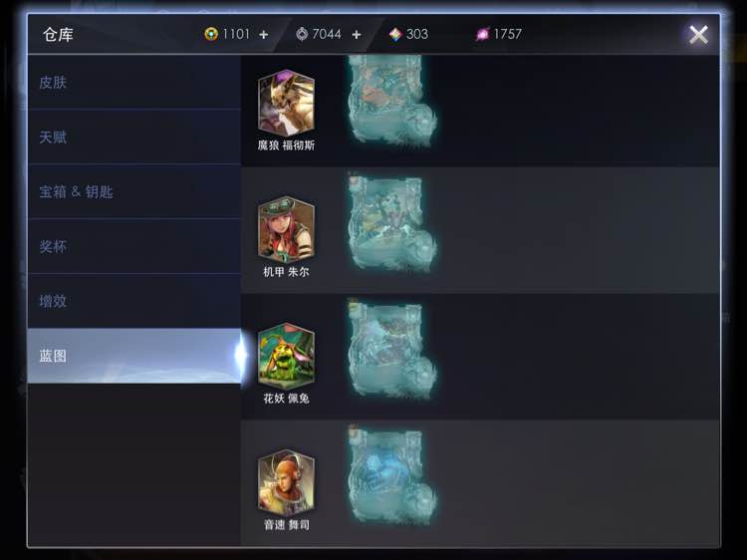Open 花妖 佩兔 blueprint card
The width and height of the screenshot is (747, 560).
click(x=391, y=349)
